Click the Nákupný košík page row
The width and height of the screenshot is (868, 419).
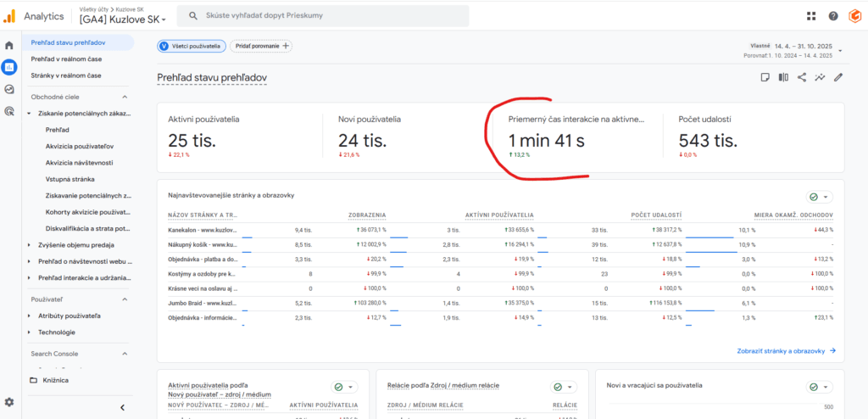click(500, 244)
